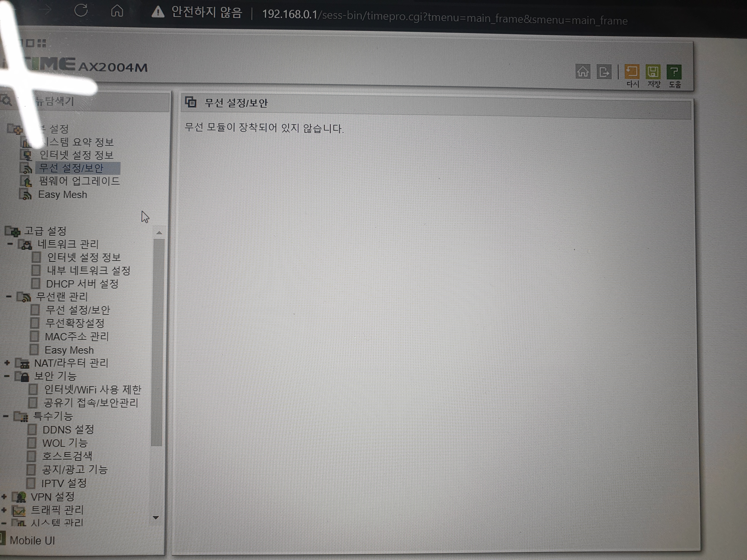Select 인터넷 설정 정보 under basic settings
747x560 pixels.
[76, 155]
